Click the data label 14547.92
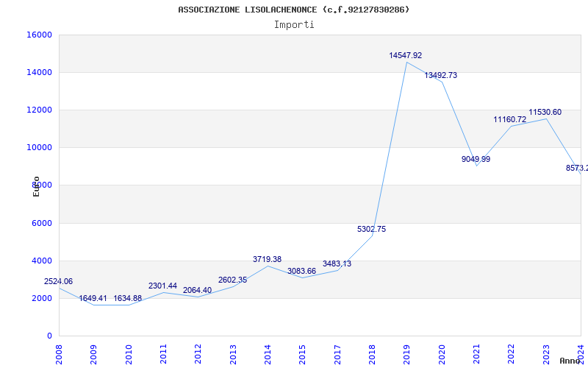Screen dimensions: 588x368 click(x=406, y=56)
